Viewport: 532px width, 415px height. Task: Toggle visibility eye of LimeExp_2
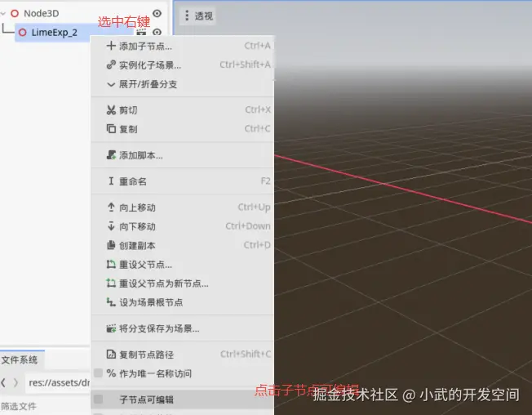point(157,32)
